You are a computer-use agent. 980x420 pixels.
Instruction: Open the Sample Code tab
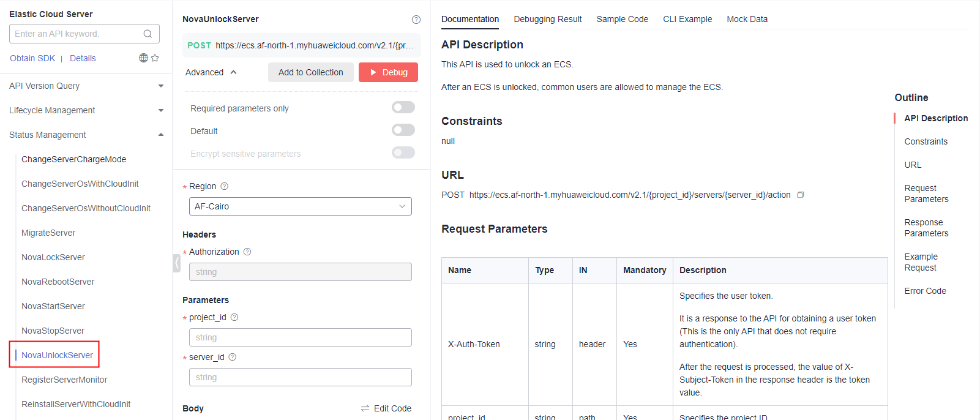point(623,19)
